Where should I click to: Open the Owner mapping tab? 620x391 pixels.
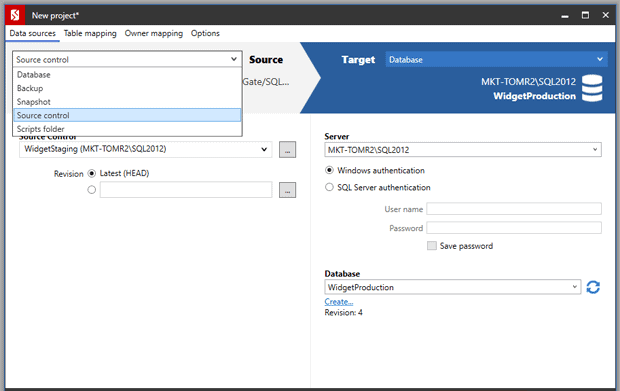tap(154, 33)
